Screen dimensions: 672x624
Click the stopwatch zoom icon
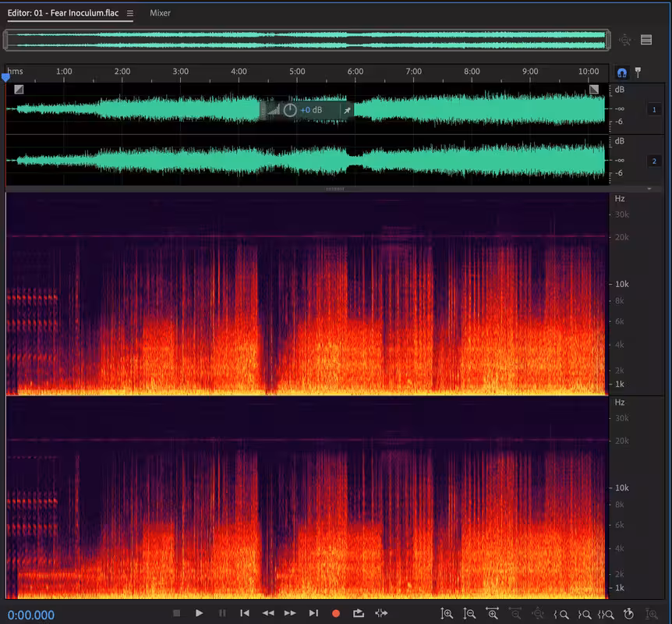(x=628, y=614)
